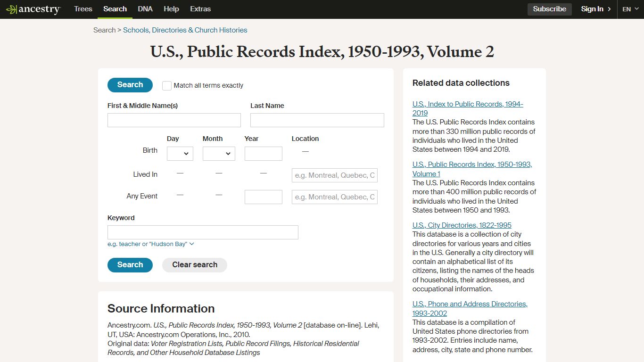Expand the keyword examples hint

tap(151, 244)
